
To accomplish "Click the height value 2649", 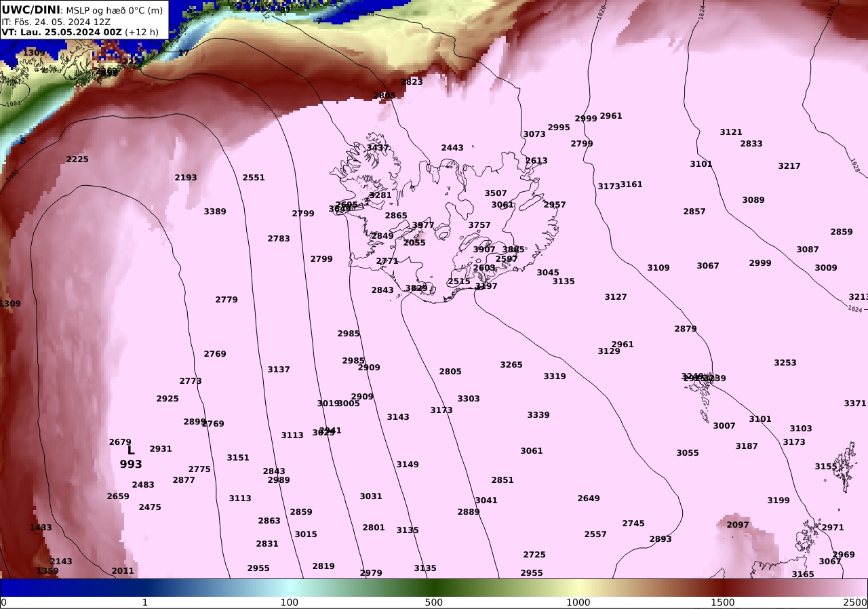I will pos(589,498).
